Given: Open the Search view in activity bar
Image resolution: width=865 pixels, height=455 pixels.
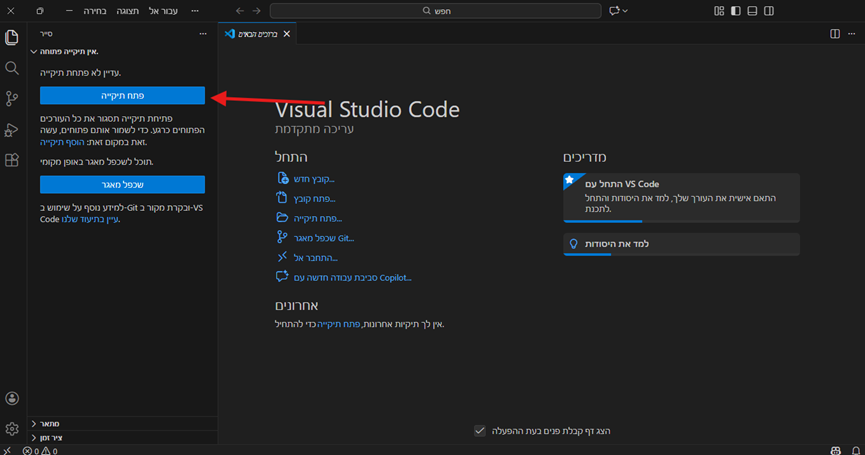Looking at the screenshot, I should tap(12, 68).
